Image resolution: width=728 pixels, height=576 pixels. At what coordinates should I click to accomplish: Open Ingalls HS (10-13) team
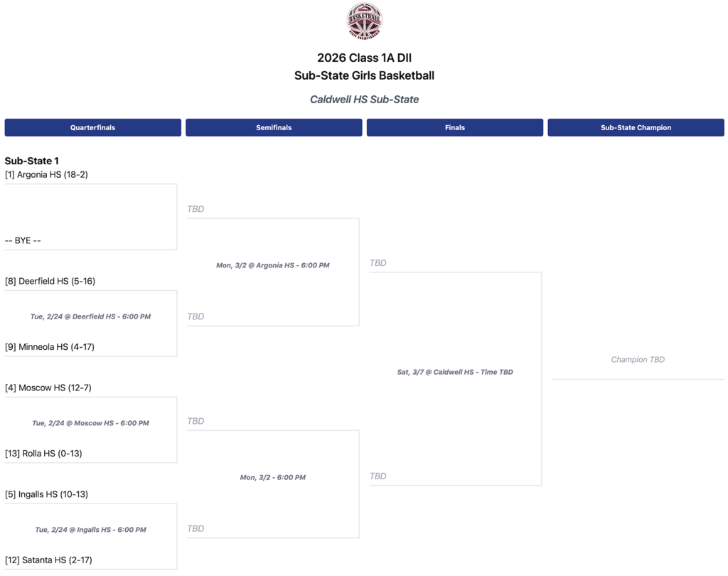[x=46, y=494]
